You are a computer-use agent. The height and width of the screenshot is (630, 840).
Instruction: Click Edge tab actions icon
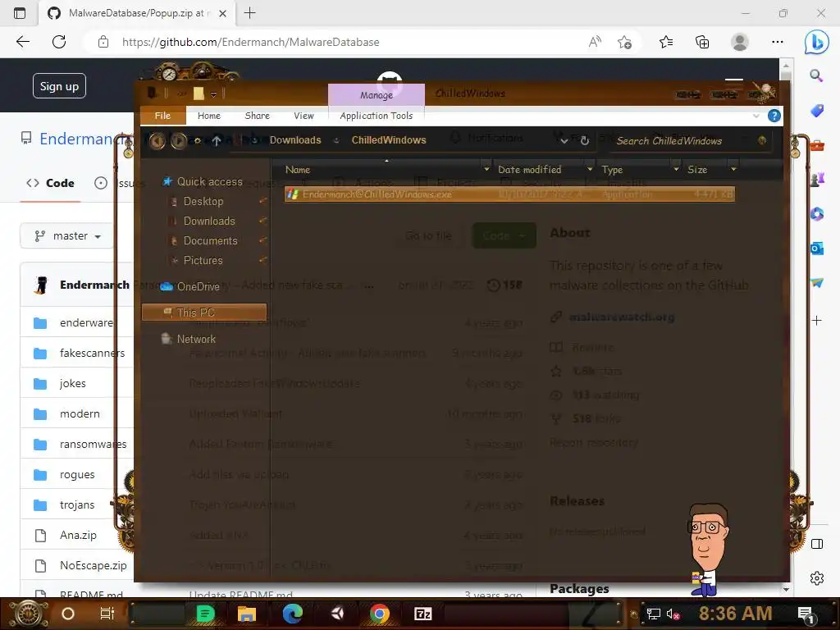pyautogui.click(x=20, y=13)
